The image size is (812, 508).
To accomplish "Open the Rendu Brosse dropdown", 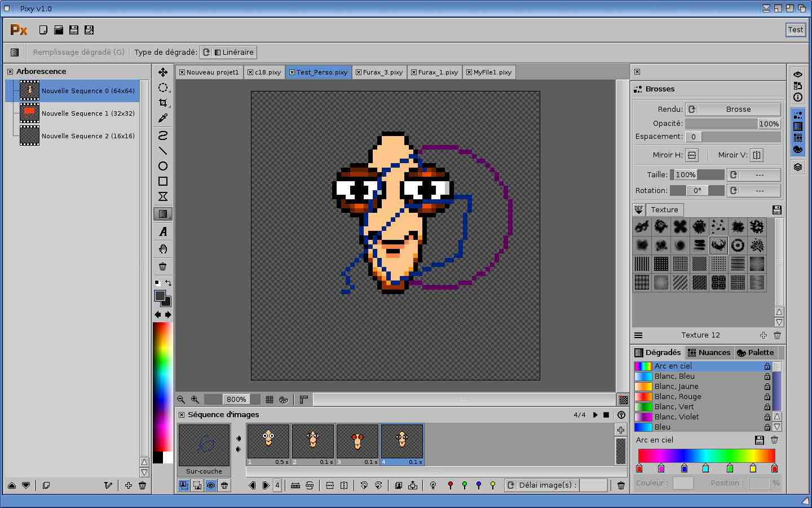I will point(733,110).
